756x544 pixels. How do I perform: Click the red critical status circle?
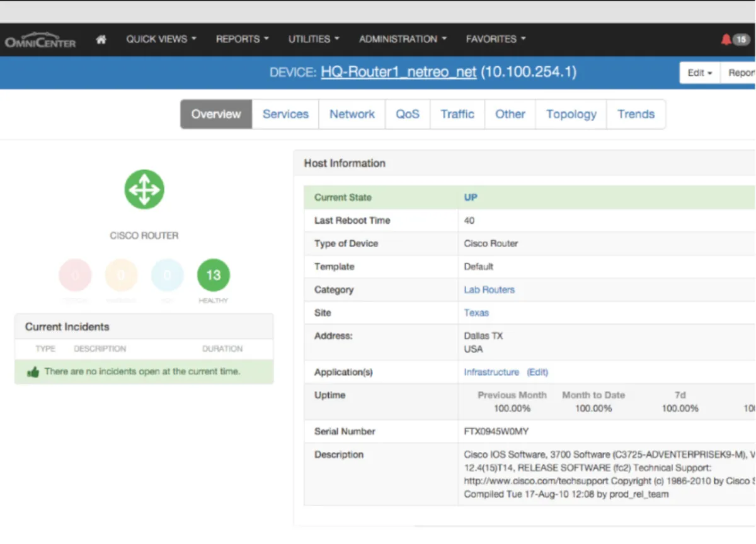75,275
